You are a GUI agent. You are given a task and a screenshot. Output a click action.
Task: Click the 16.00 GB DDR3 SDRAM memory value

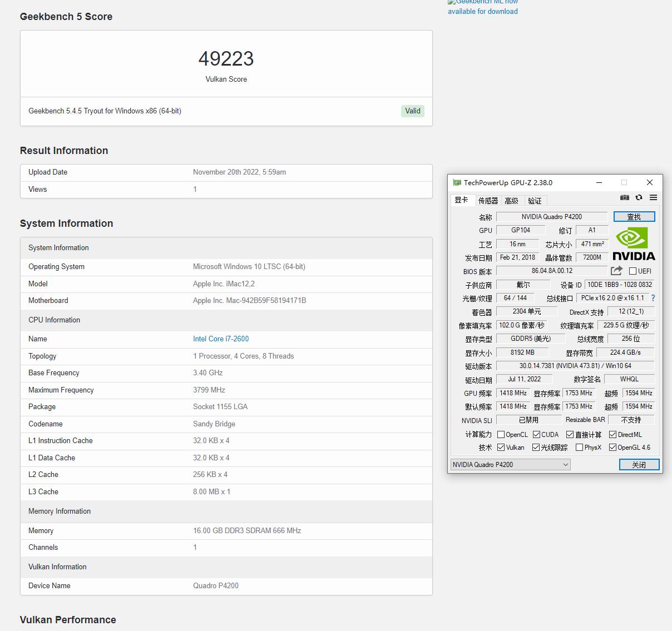coord(247,530)
